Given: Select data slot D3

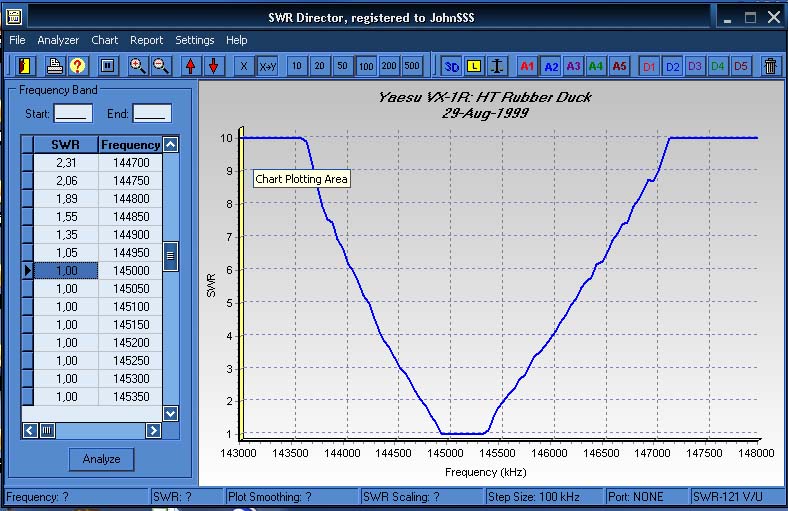Looking at the screenshot, I should click(695, 66).
